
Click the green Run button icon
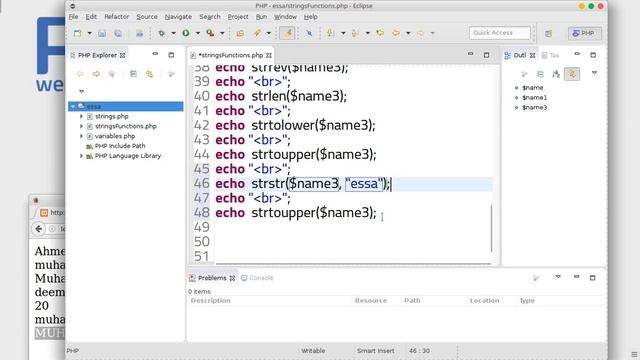pyautogui.click(x=186, y=33)
